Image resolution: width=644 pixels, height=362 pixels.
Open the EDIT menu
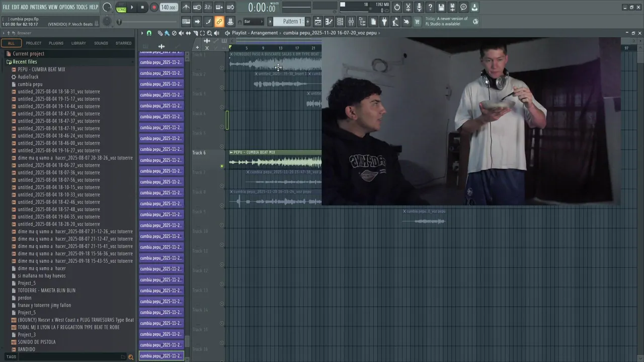coord(16,7)
